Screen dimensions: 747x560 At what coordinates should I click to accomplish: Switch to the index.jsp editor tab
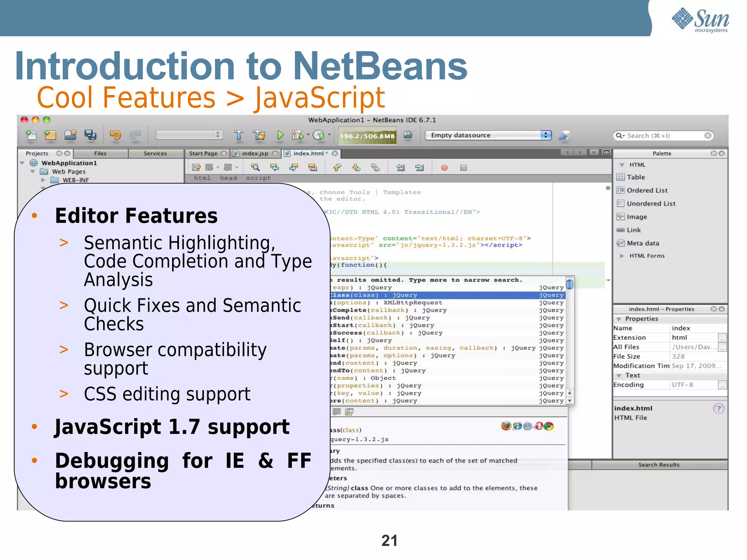[255, 153]
